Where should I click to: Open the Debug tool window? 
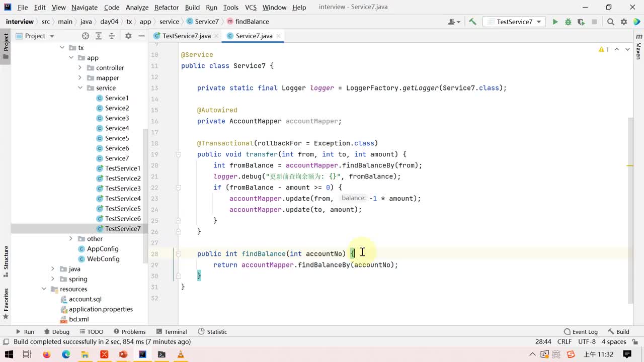pyautogui.click(x=56, y=331)
